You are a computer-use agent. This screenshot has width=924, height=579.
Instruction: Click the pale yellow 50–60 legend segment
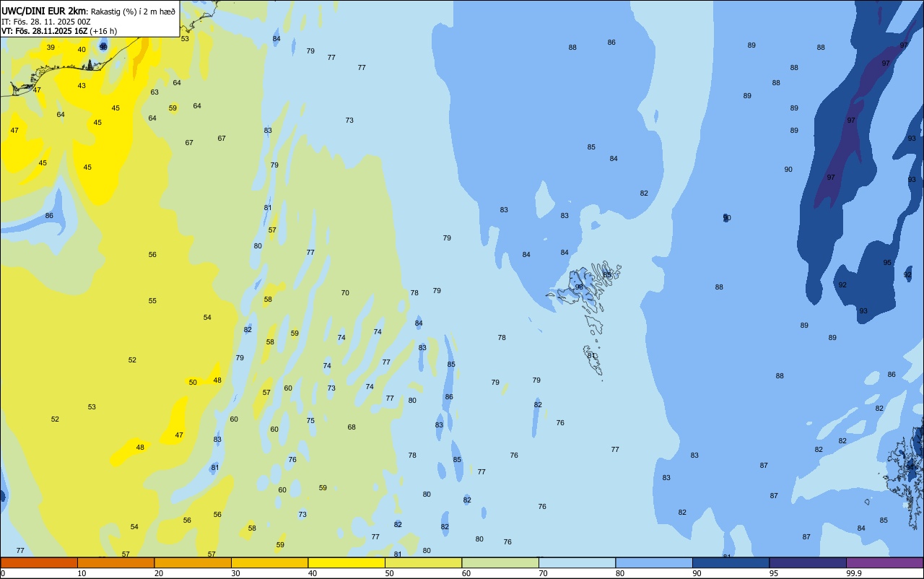coord(423,562)
